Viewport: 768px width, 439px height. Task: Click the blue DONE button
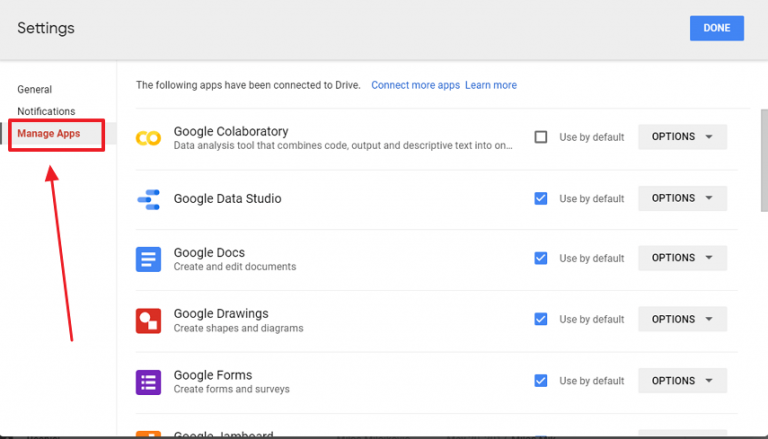tap(717, 28)
